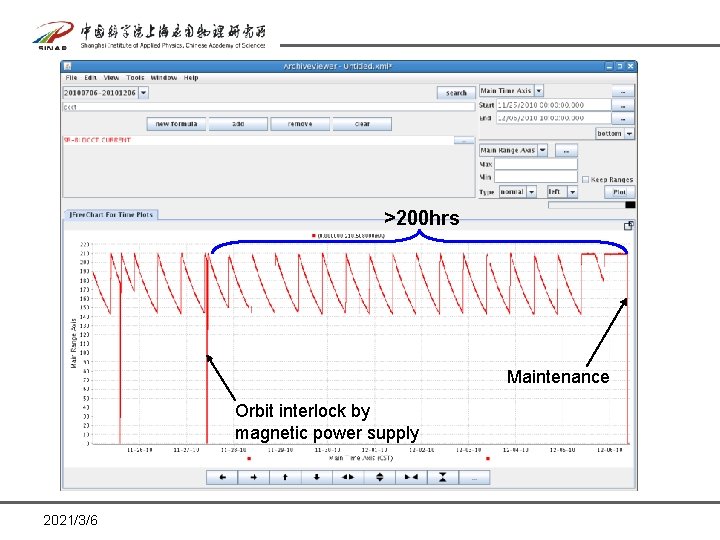Viewport: 720px width, 540px height.
Task: Expand the Main Time Axis dropdown
Action: [539, 90]
